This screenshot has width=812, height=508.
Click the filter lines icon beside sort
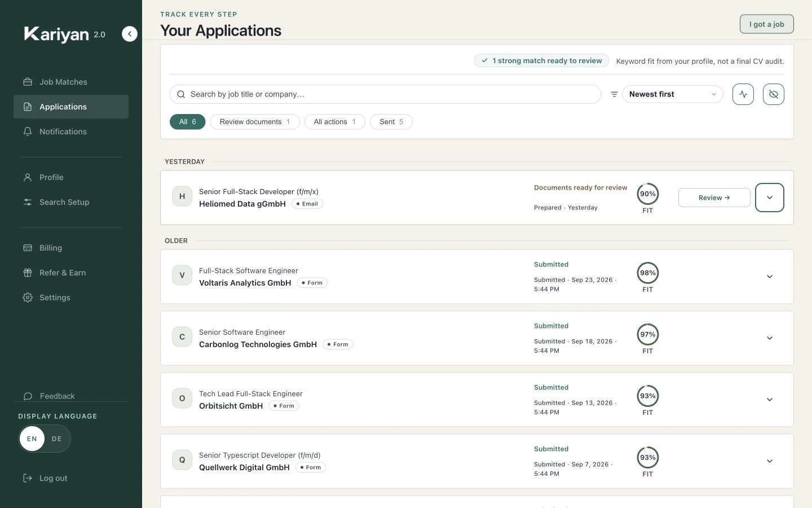point(614,94)
